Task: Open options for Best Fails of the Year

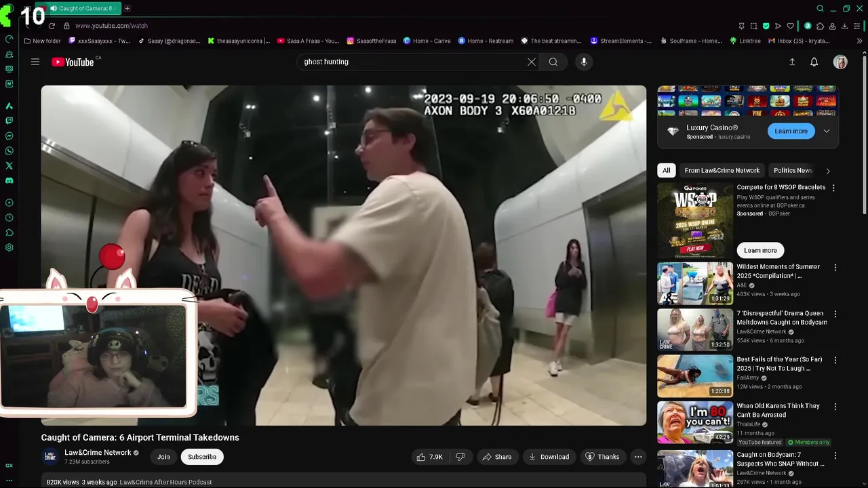Action: click(x=835, y=361)
